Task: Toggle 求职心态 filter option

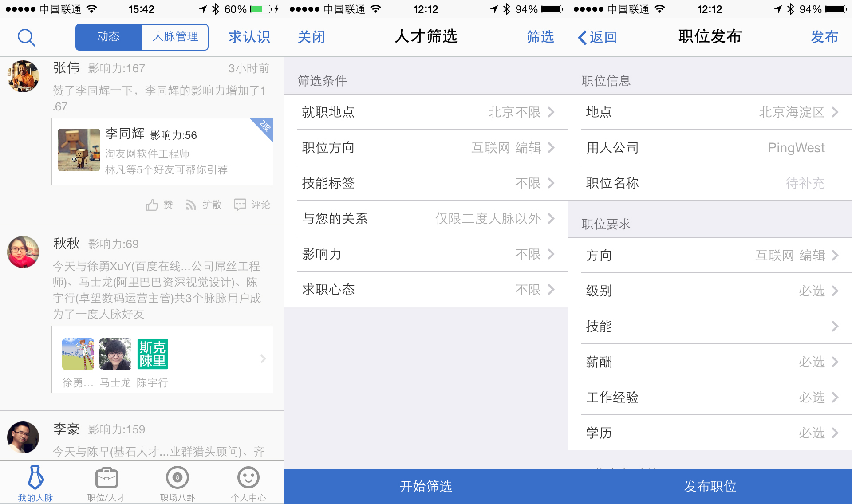Action: click(x=426, y=289)
